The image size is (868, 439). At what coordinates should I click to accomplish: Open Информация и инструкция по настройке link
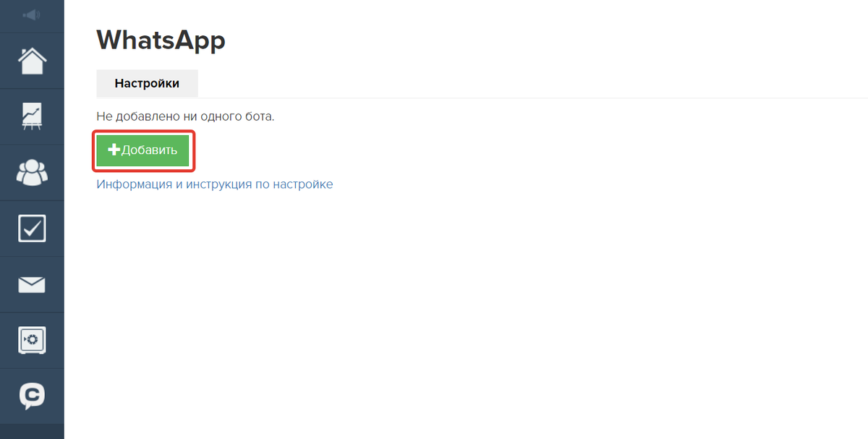pyautogui.click(x=215, y=184)
